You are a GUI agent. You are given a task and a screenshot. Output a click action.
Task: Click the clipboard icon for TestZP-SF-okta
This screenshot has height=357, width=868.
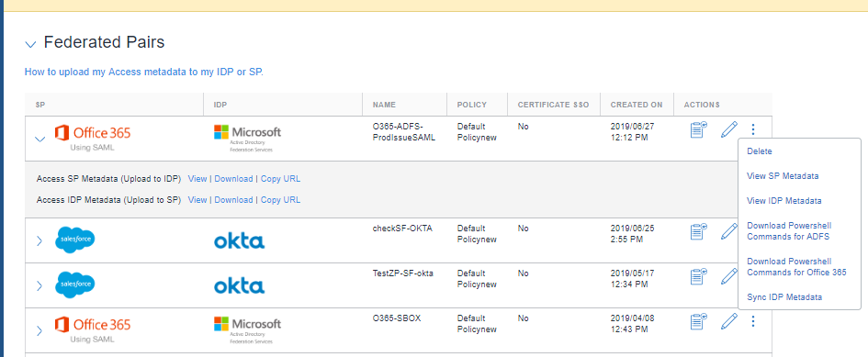(699, 276)
